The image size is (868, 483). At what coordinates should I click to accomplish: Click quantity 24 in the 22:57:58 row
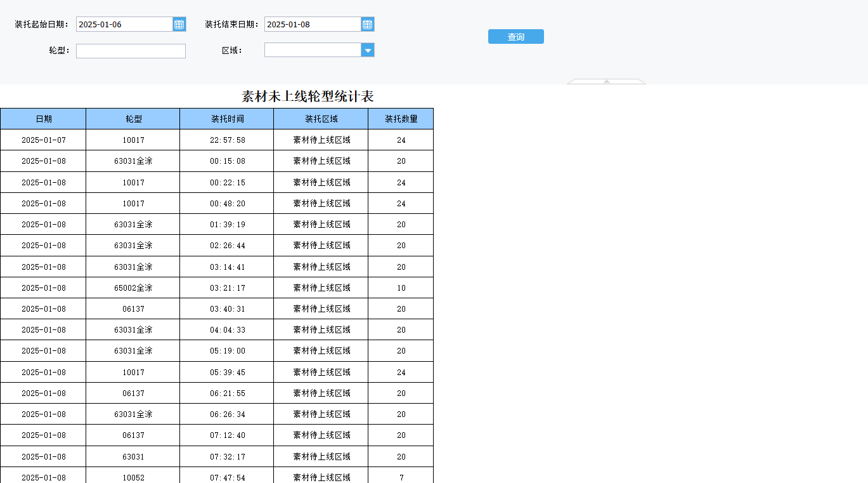[x=401, y=140]
